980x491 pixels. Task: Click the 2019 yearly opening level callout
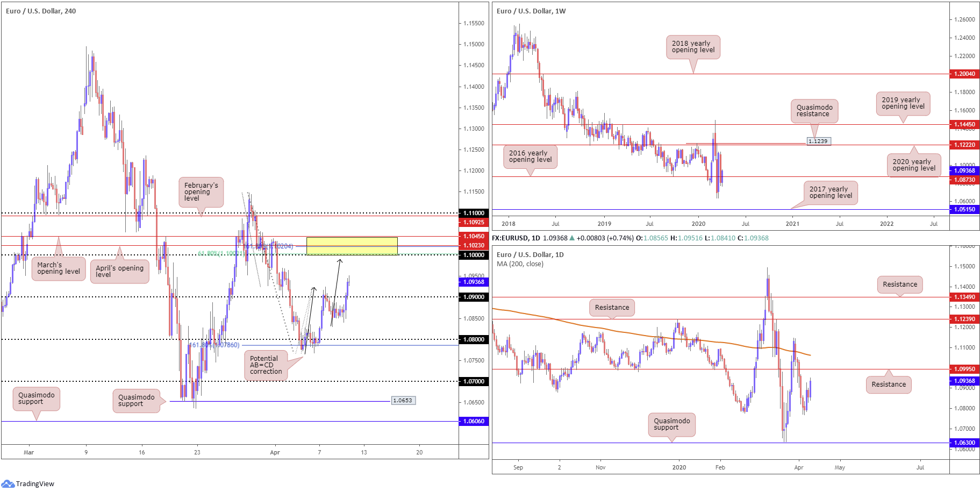click(903, 103)
